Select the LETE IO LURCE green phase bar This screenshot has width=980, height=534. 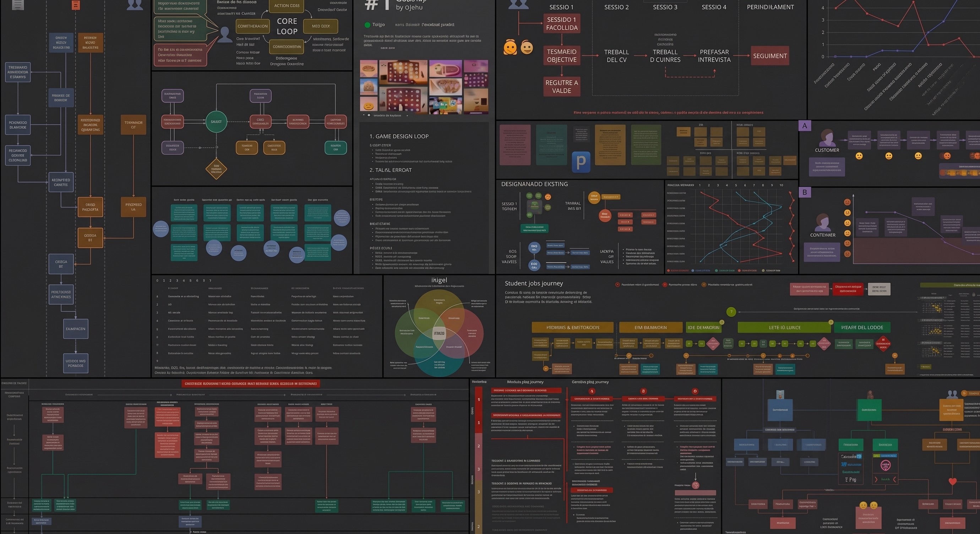784,327
